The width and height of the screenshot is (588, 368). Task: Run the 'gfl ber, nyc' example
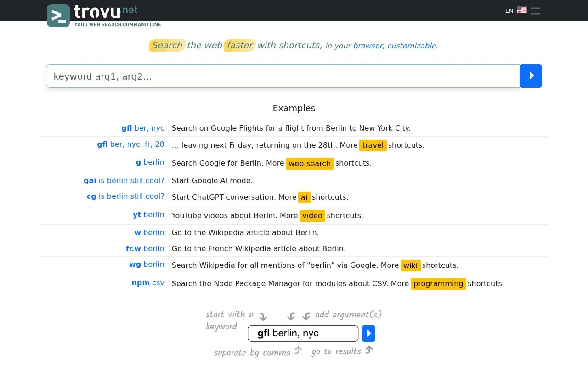[143, 128]
